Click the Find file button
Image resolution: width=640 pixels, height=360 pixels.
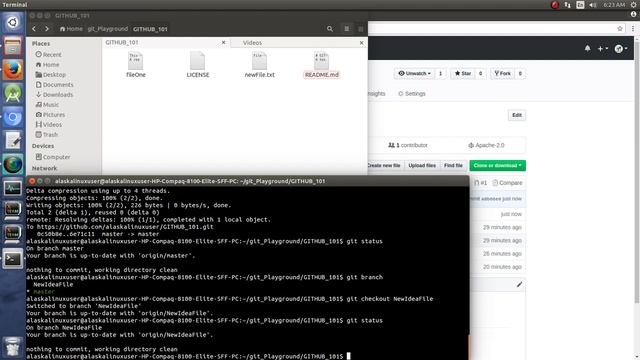pos(453,165)
